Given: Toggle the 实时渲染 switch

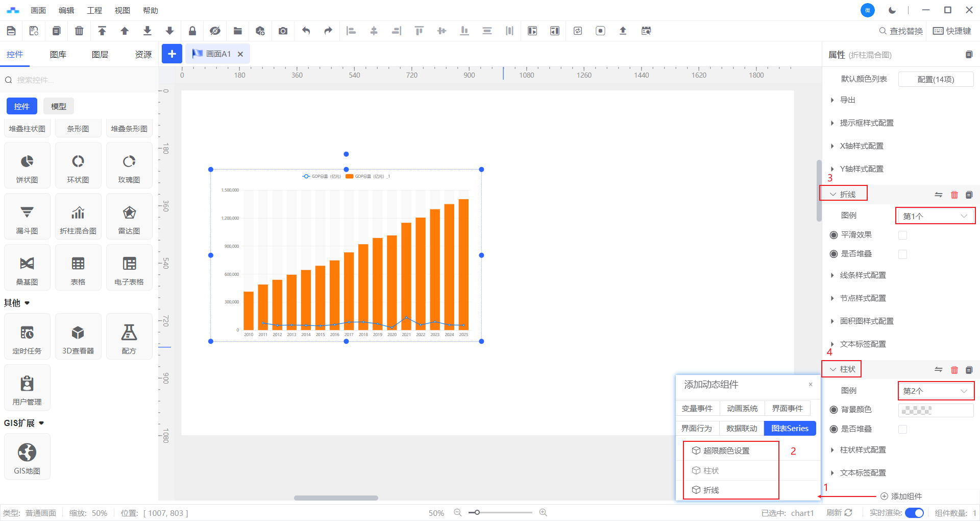Looking at the screenshot, I should tap(914, 513).
